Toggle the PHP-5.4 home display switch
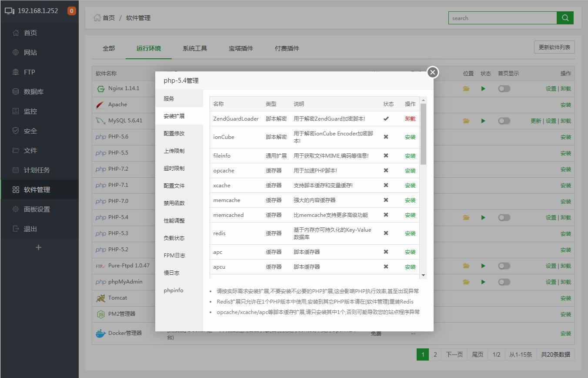Viewport: 588px width, 378px height. point(504,217)
